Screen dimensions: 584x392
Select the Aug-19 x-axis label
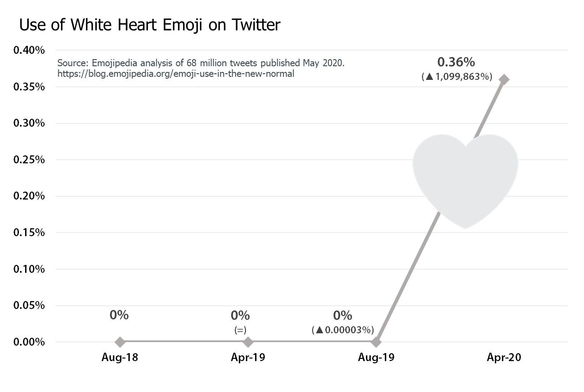(x=376, y=358)
